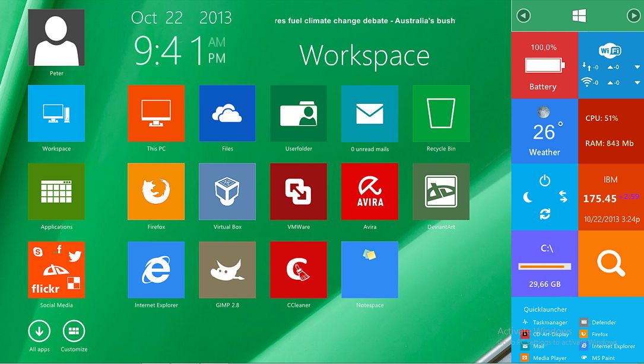Click the switch user arrows icon

pos(563,197)
